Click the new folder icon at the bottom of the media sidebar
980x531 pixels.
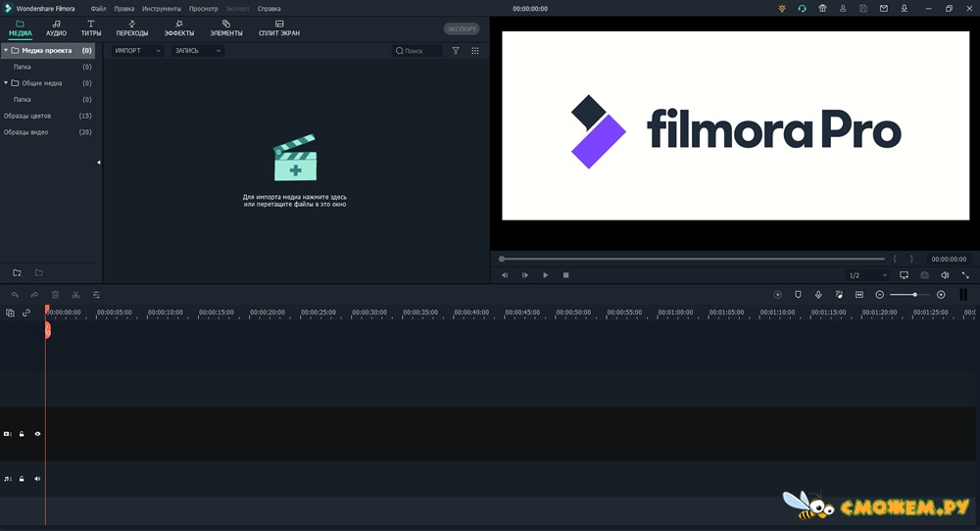click(x=17, y=273)
